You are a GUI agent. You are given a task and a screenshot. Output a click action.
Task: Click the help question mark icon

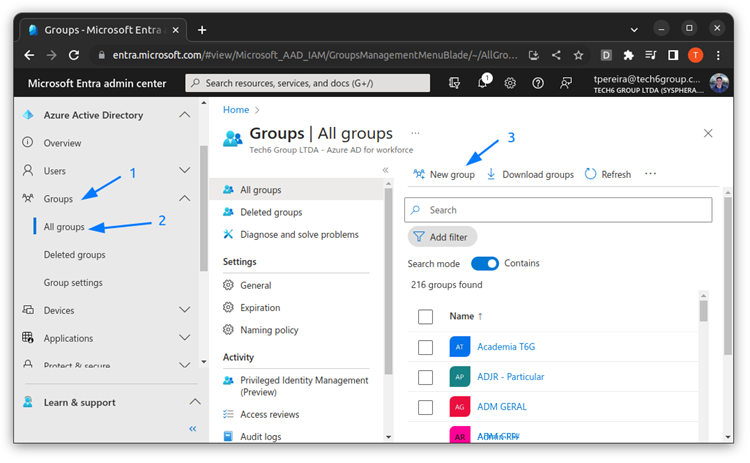(538, 83)
